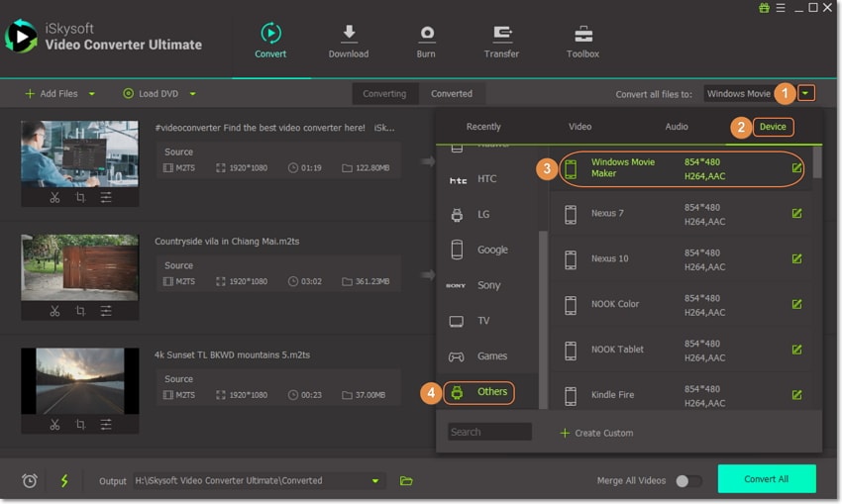This screenshot has width=842, height=504.
Task: Select LG device category
Action: point(488,214)
